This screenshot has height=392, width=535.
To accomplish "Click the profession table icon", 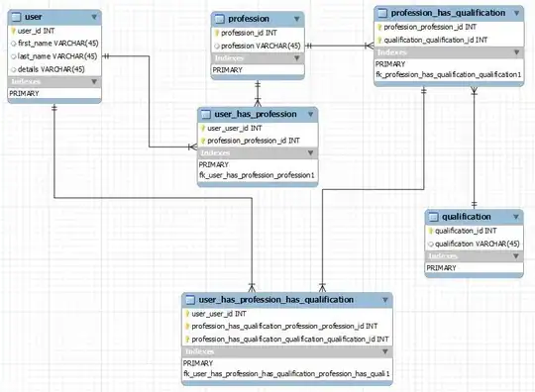I will click(219, 19).
